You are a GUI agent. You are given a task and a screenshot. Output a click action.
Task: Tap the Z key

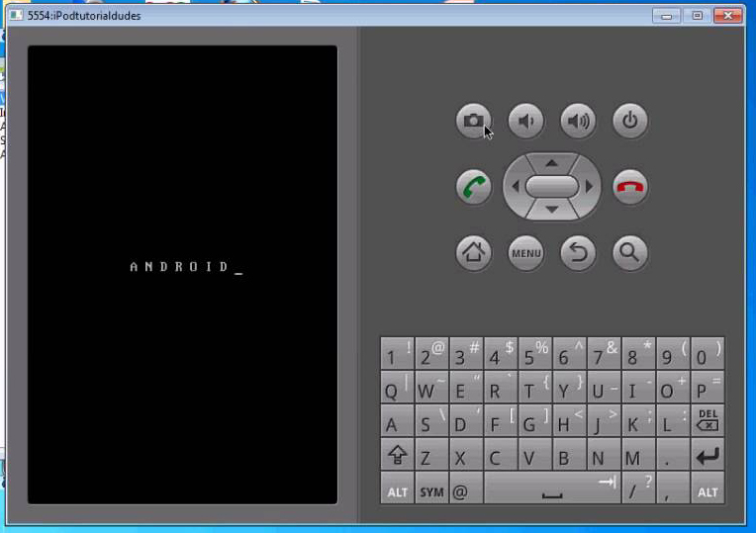431,454
